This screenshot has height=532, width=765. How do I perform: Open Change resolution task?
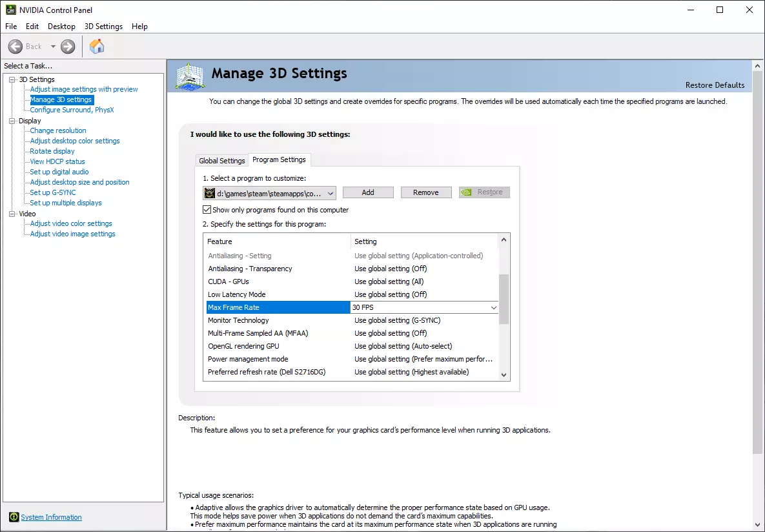tap(58, 130)
